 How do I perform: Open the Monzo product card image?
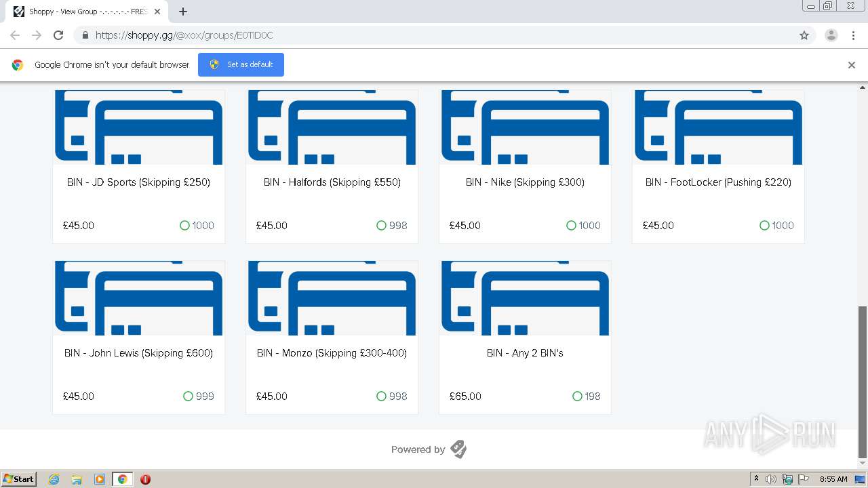[332, 298]
